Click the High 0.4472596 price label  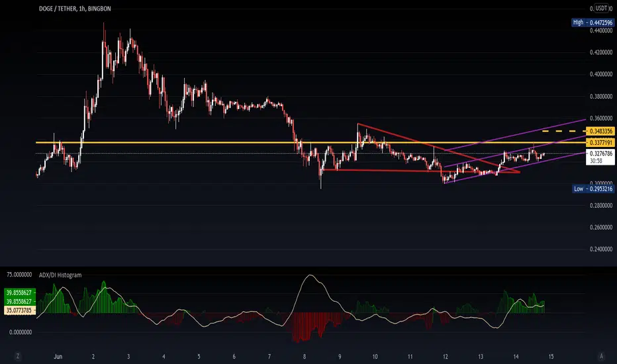coord(593,23)
